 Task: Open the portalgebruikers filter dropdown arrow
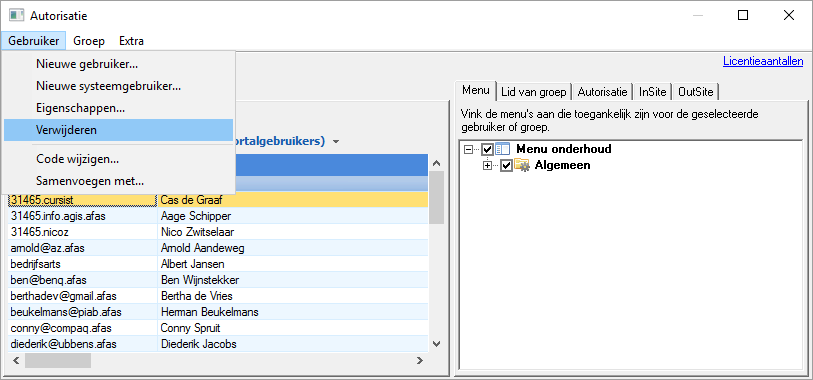tap(336, 142)
